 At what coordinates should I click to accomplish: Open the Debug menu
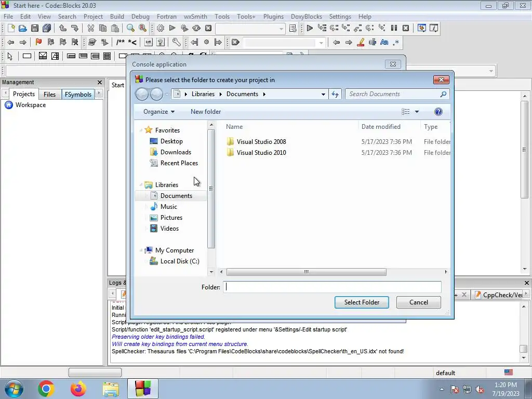point(140,17)
